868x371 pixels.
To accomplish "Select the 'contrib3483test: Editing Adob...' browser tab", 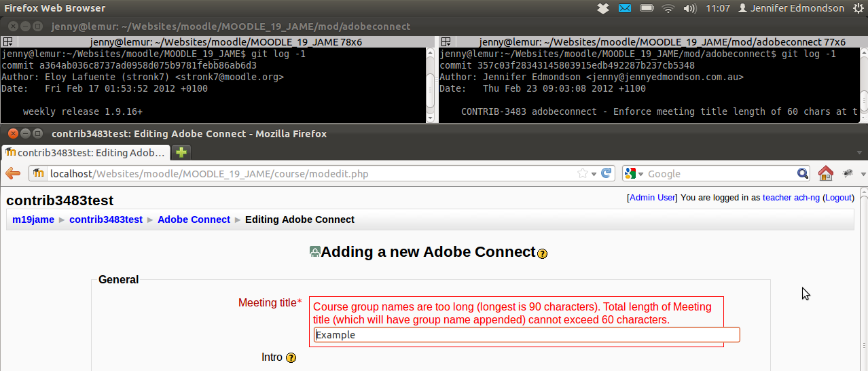I will point(86,152).
